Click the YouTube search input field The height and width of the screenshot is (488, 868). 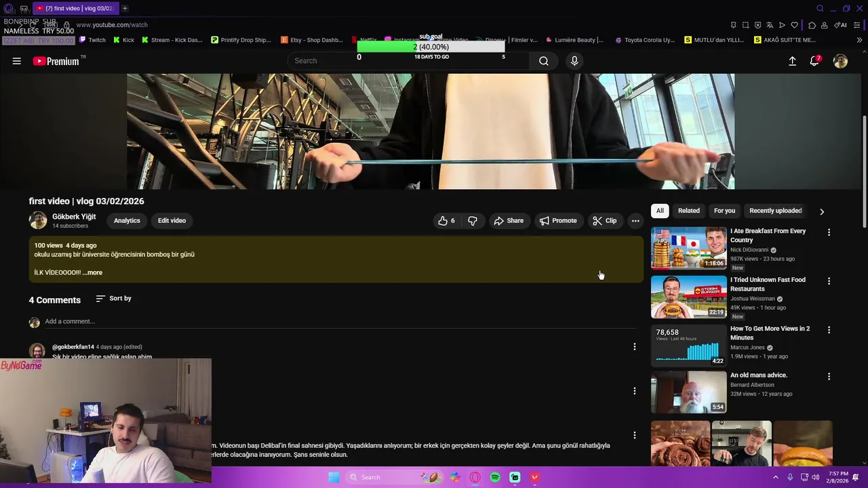tap(408, 61)
